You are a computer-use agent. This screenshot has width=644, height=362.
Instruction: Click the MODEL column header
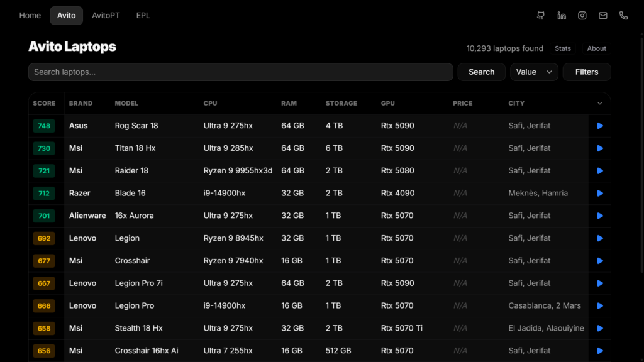pos(126,104)
